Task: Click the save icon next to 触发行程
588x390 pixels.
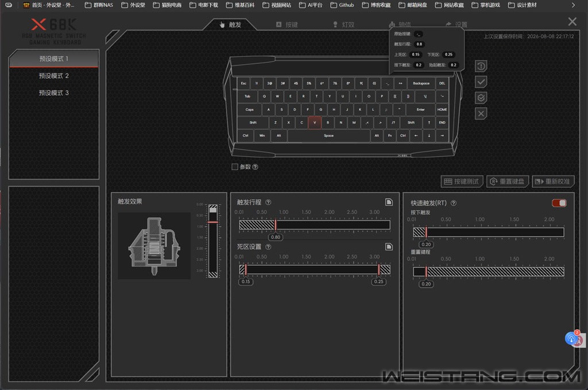Action: 389,202
